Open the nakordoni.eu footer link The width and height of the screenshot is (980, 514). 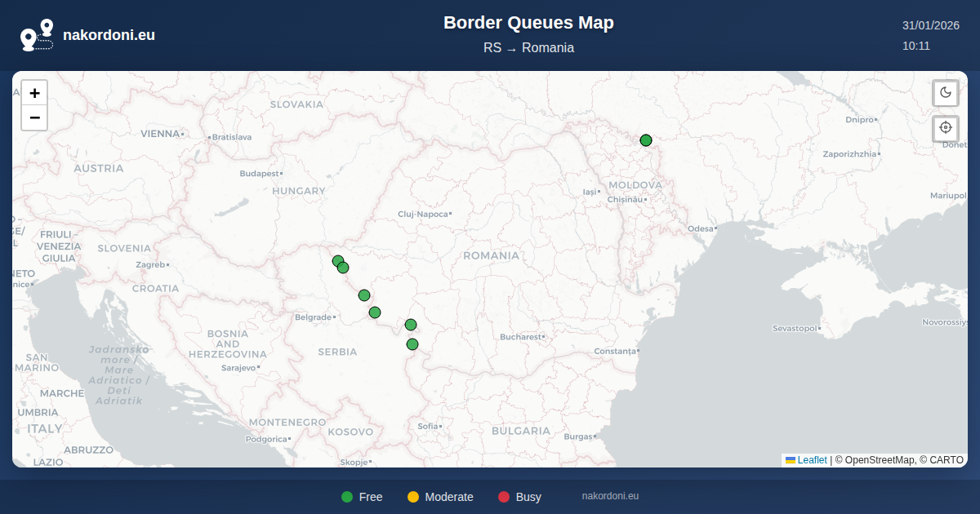tap(610, 496)
